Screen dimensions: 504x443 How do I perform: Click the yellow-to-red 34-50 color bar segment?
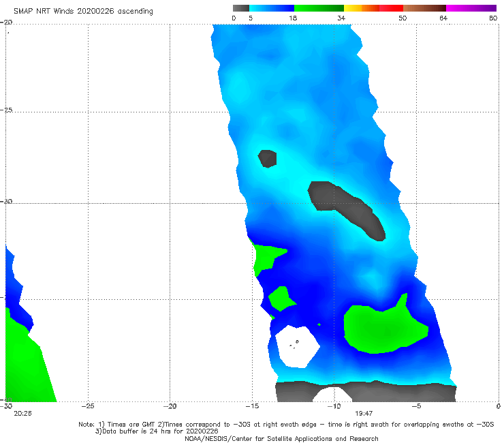[x=373, y=8]
